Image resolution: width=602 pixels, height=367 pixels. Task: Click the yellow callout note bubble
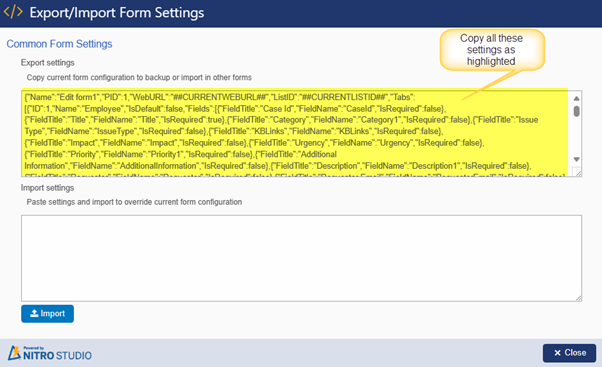click(x=492, y=50)
